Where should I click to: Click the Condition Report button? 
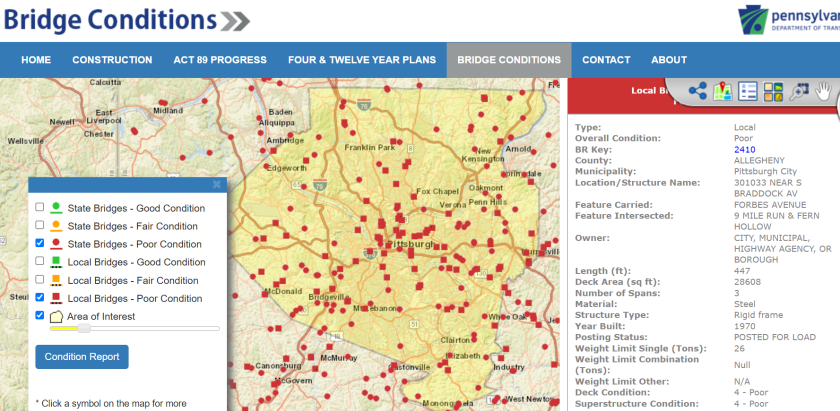pyautogui.click(x=82, y=357)
